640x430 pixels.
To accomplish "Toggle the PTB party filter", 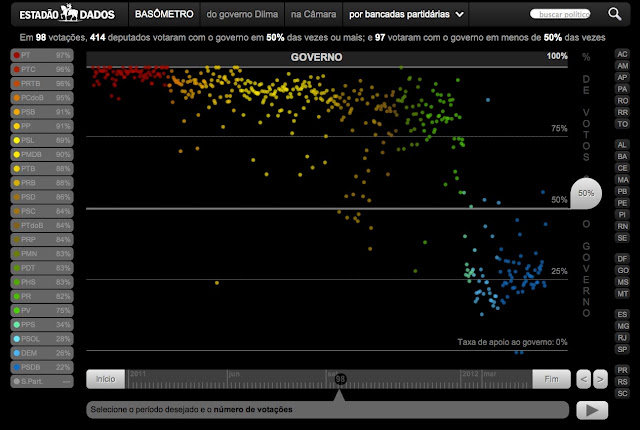I will (x=42, y=168).
